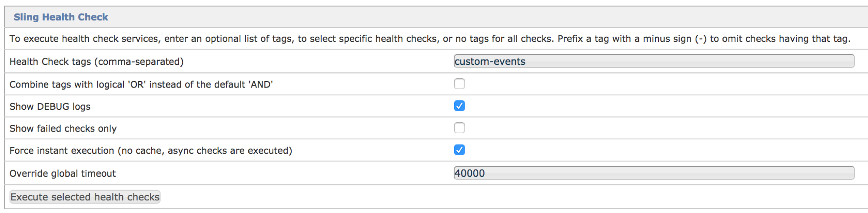The image size is (868, 213).
Task: Uncheck the Show DEBUG logs checkbox
Action: tap(459, 106)
